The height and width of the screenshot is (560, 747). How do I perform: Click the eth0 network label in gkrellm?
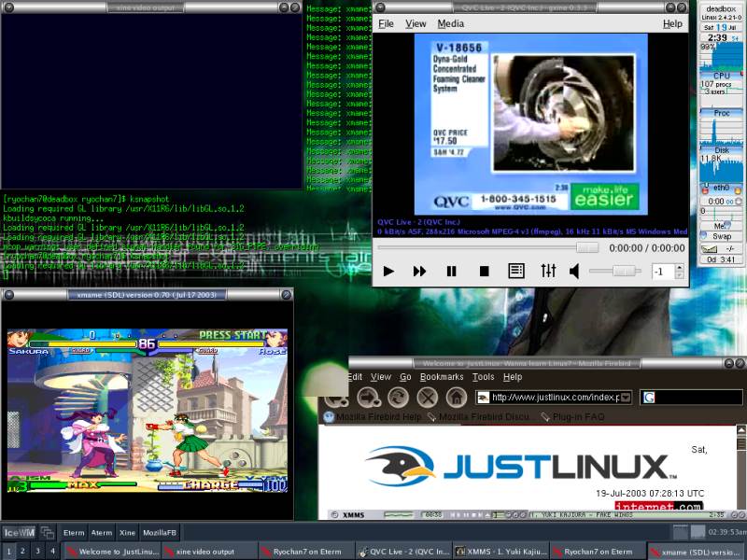point(721,188)
